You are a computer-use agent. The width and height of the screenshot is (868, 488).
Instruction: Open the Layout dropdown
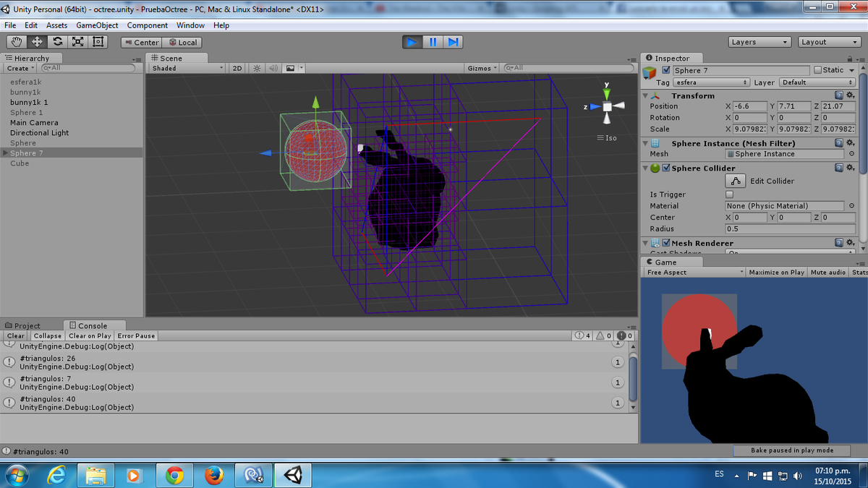pos(829,42)
